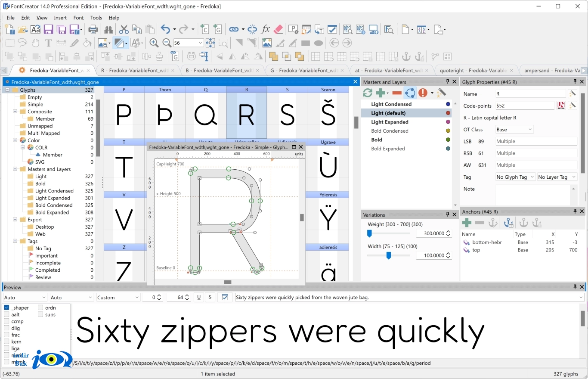
Task: Enable the sups feature checkbox
Action: (40, 314)
